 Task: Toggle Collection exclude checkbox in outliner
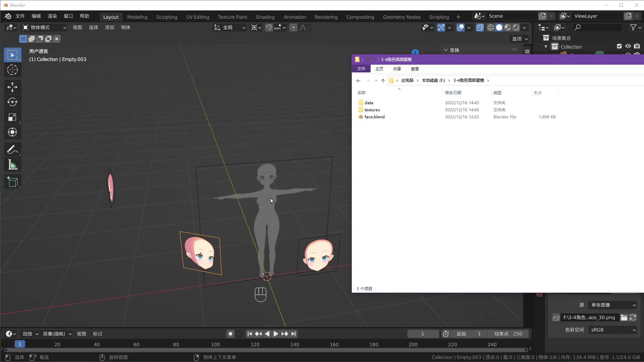[x=619, y=46]
